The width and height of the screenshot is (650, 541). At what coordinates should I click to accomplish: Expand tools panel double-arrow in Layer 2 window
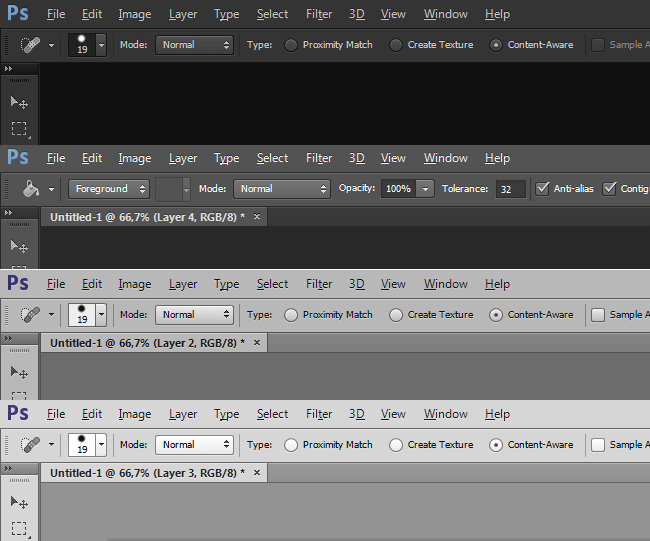[8, 339]
